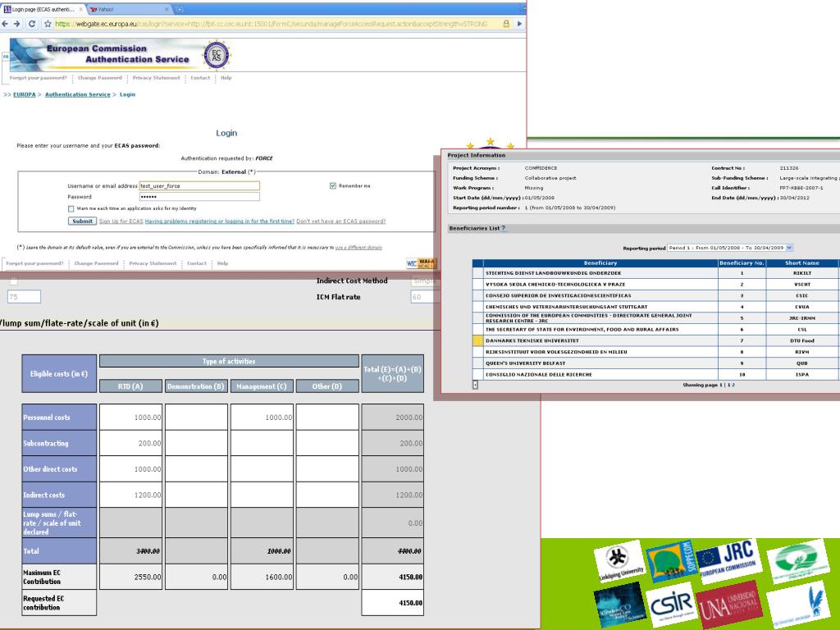Open the Beneficiaries List help question mark
Viewport: 840px width, 630px height.
point(503,228)
